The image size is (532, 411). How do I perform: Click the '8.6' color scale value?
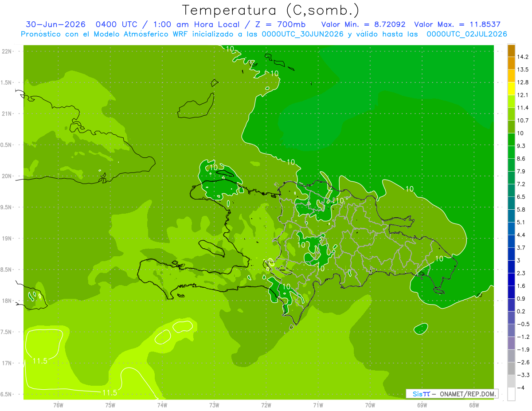(521, 159)
